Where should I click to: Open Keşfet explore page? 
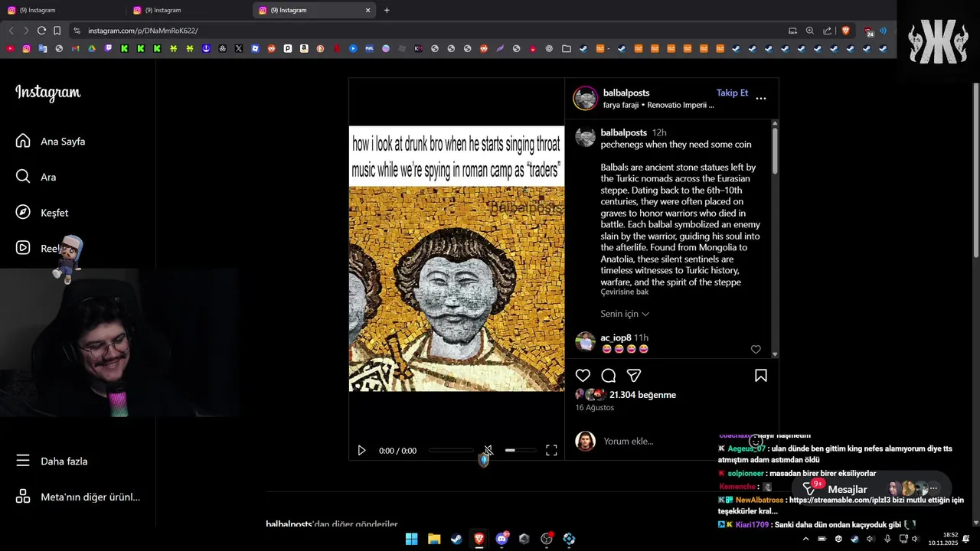42,213
